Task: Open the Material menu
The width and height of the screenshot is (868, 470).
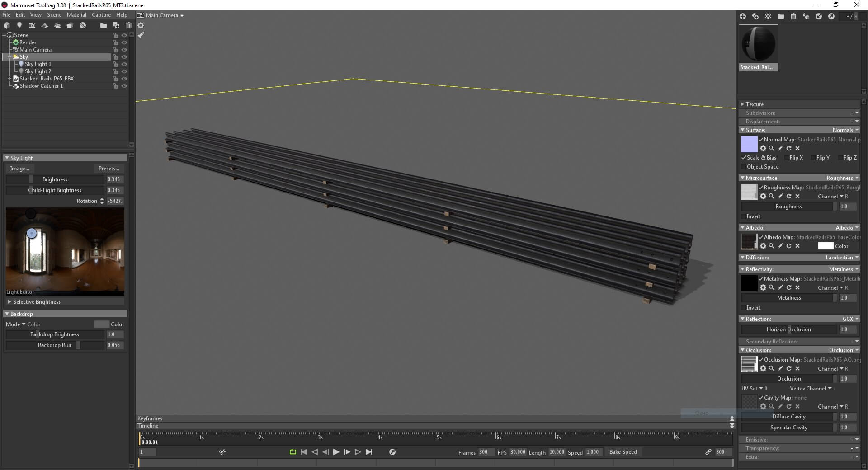Action: click(x=76, y=15)
